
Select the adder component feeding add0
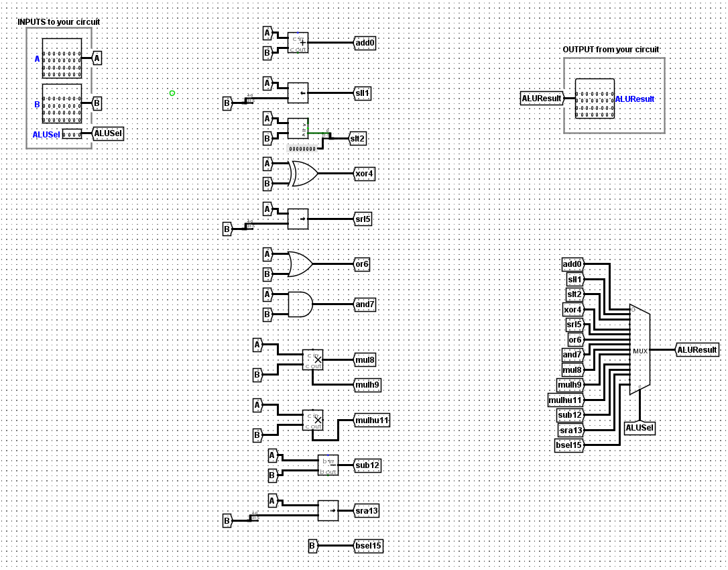(x=299, y=42)
